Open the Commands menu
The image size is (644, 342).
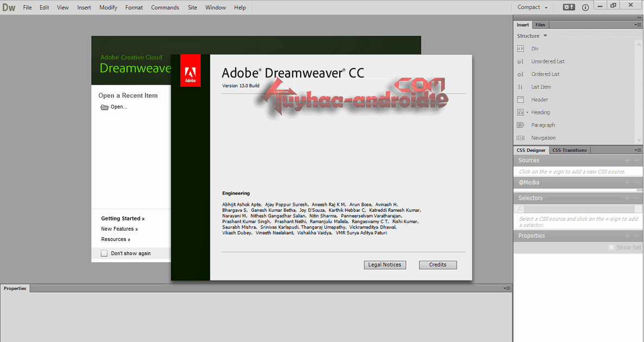pyautogui.click(x=165, y=8)
